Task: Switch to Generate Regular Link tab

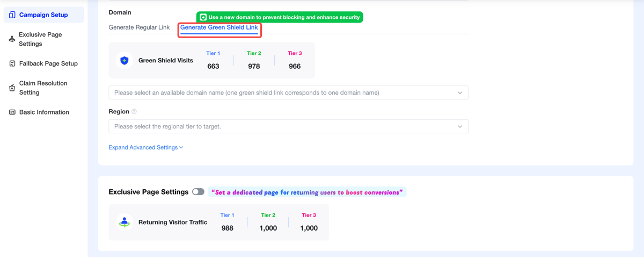Action: click(x=139, y=27)
